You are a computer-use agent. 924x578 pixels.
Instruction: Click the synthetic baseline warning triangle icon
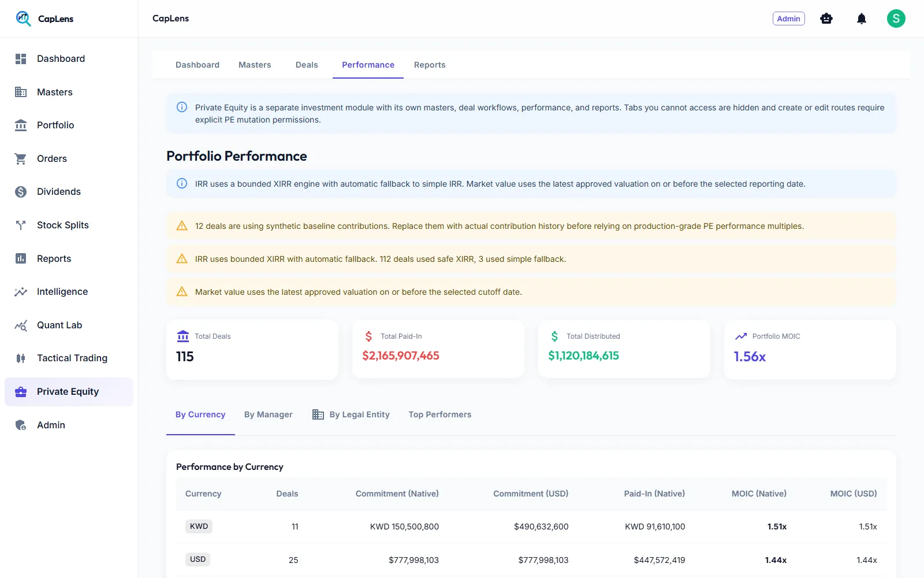pos(182,226)
